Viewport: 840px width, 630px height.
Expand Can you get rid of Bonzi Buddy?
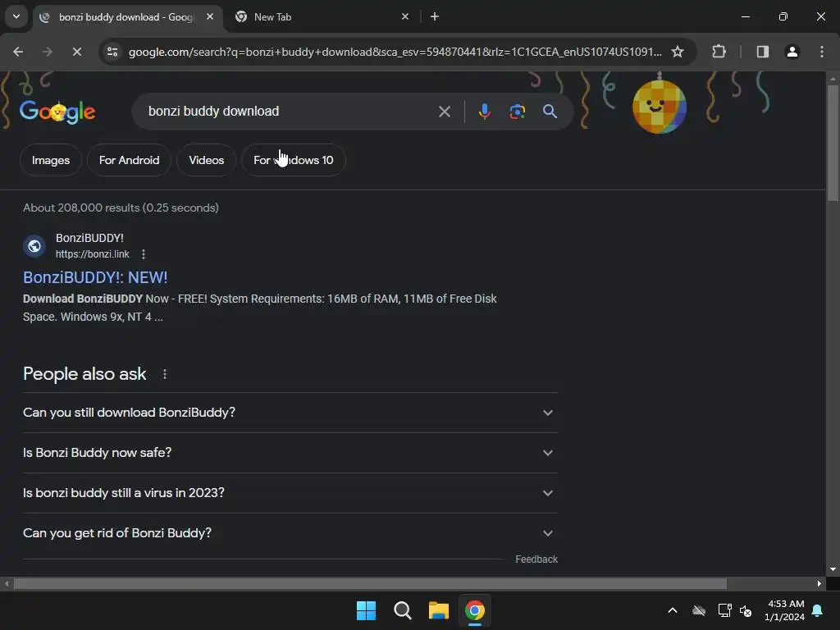[290, 533]
